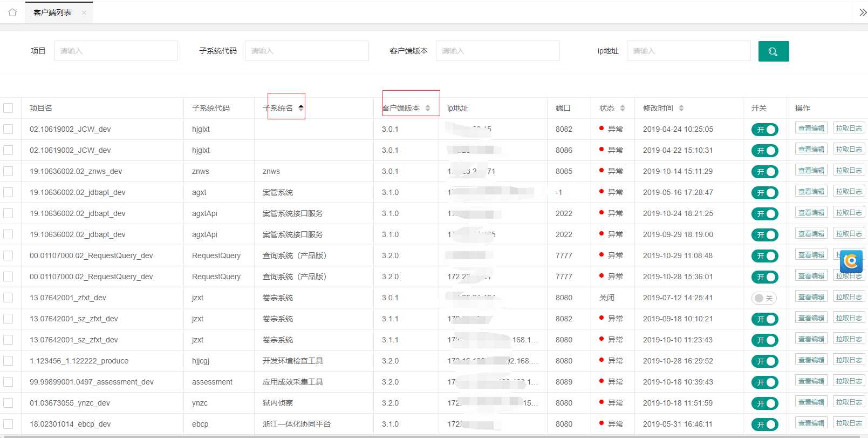The width and height of the screenshot is (868, 438).
Task: Click the floating blue assistant icon
Action: (851, 262)
